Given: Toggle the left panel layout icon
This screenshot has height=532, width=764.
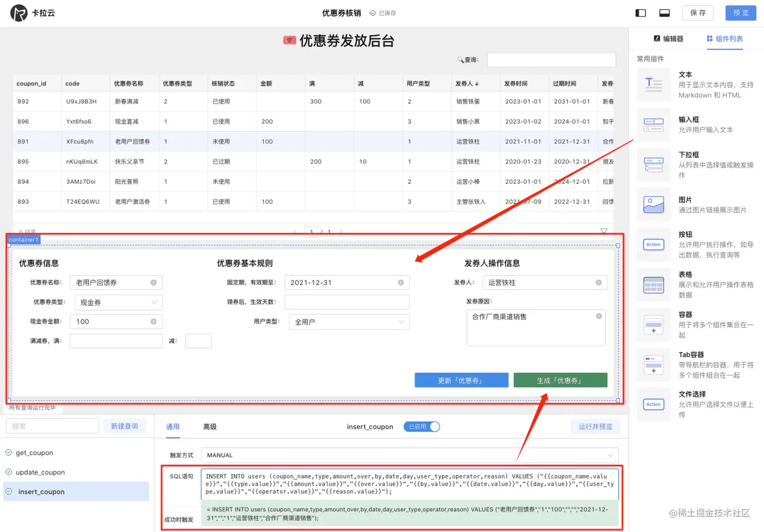Looking at the screenshot, I should coord(640,13).
